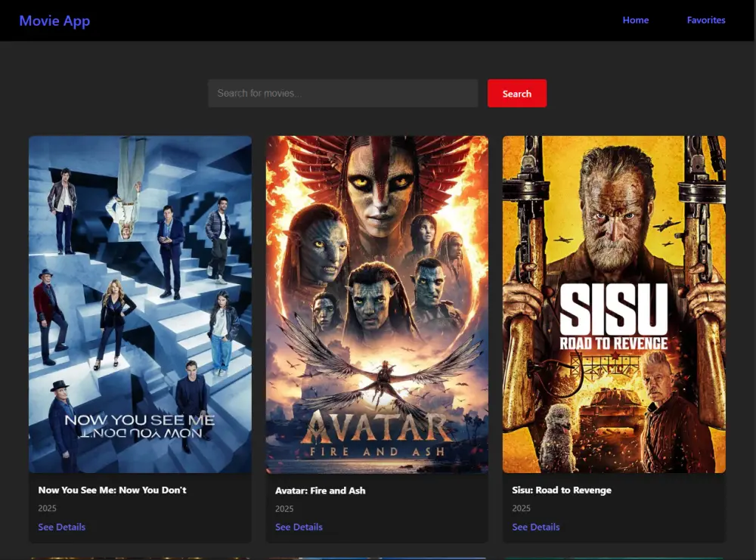Focus the Search for movies input field
This screenshot has width=756, height=560.
pyautogui.click(x=342, y=94)
